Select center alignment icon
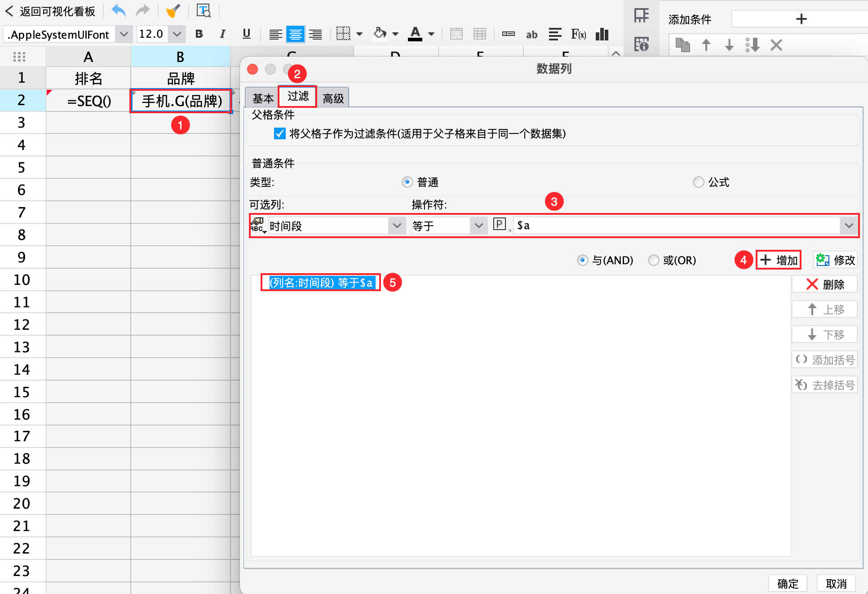The image size is (868, 594). (x=295, y=34)
